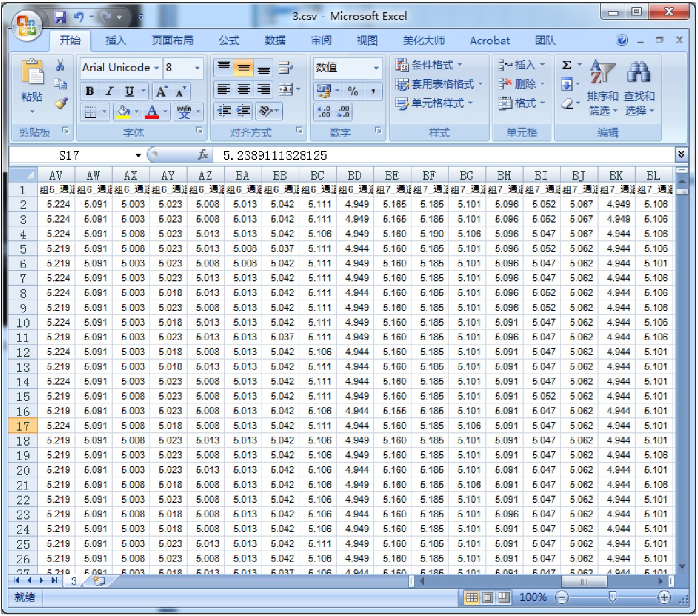Screen dimensions: 698x616
Task: Click the fx insert function button
Action: (203, 155)
